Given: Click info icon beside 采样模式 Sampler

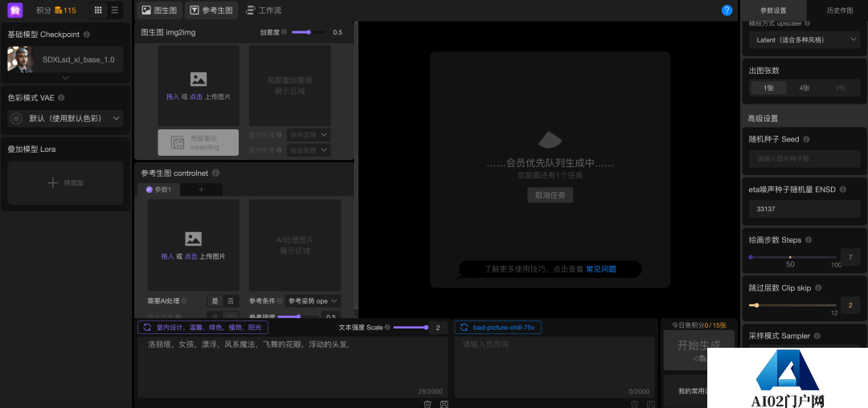Looking at the screenshot, I should (817, 336).
